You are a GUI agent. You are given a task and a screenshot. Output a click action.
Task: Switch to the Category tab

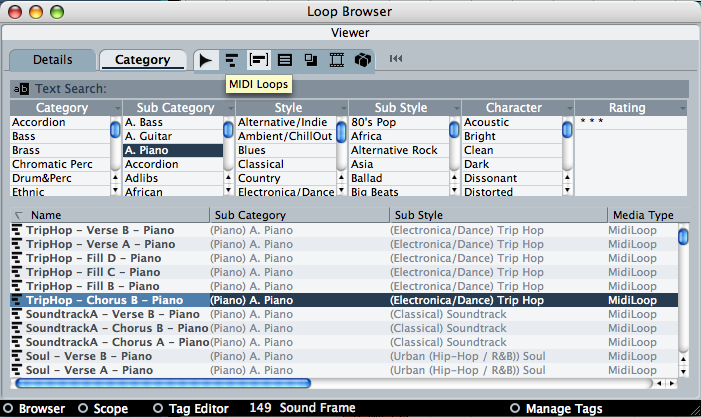click(x=143, y=60)
